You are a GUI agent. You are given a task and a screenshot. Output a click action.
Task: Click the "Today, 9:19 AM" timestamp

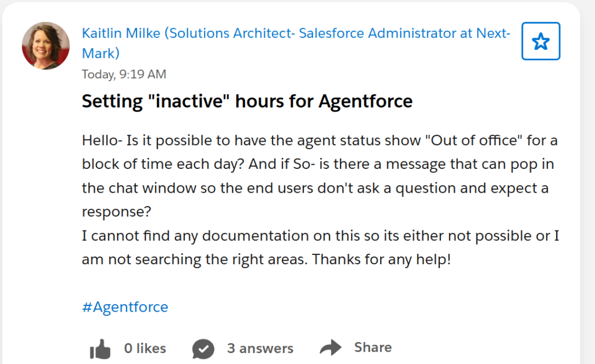(x=124, y=74)
